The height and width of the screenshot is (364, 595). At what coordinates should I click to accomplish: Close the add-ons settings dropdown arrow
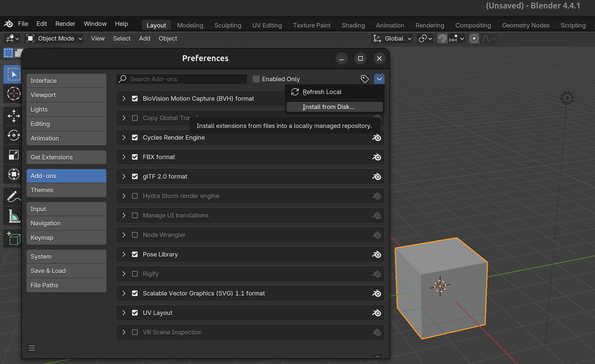(379, 79)
